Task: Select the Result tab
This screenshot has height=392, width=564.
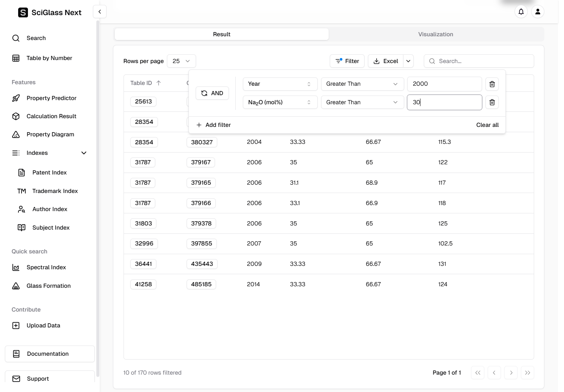Action: point(221,34)
